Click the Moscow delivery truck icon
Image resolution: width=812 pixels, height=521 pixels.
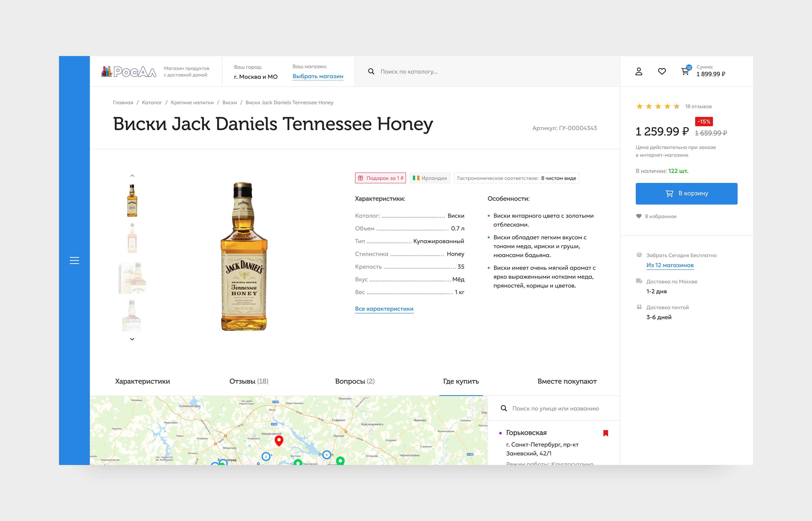639,281
